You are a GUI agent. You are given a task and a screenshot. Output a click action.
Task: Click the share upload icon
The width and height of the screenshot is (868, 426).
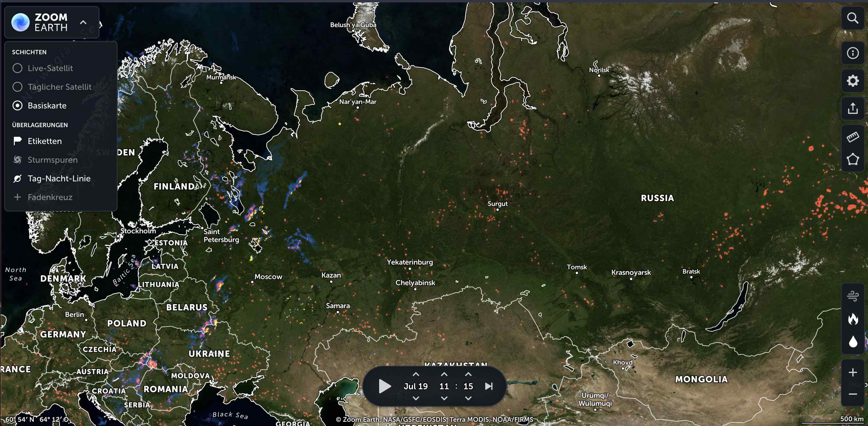pos(853,108)
